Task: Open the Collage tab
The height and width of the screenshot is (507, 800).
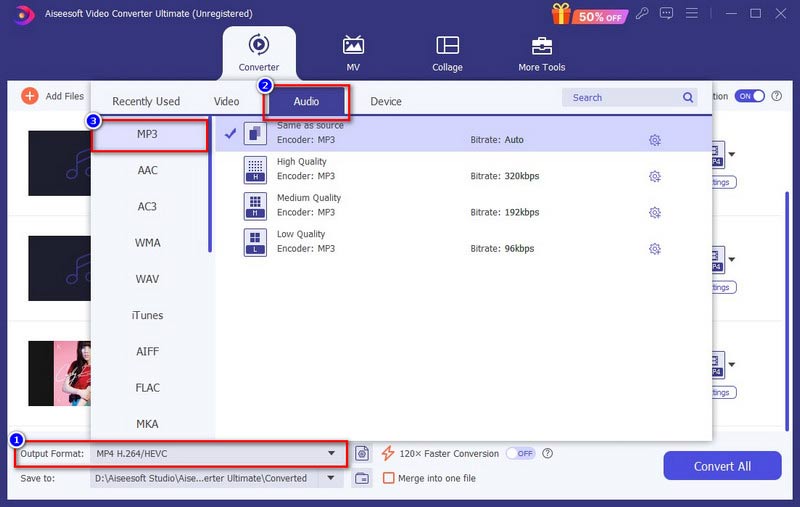Action: (447, 53)
